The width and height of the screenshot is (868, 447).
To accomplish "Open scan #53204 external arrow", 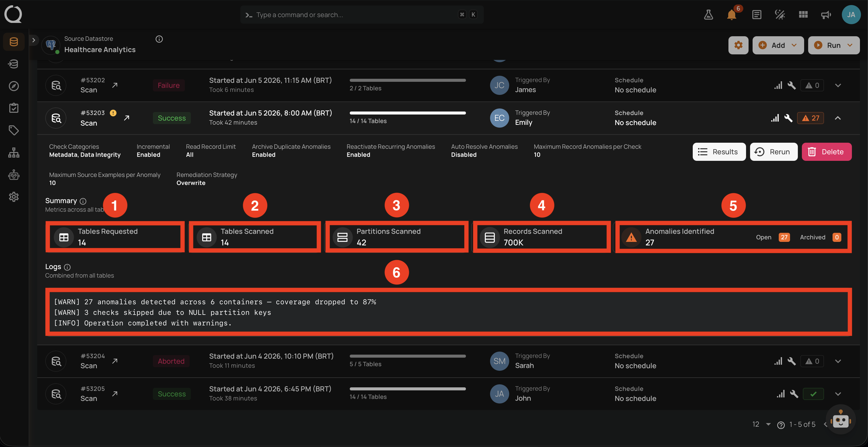I will point(115,361).
